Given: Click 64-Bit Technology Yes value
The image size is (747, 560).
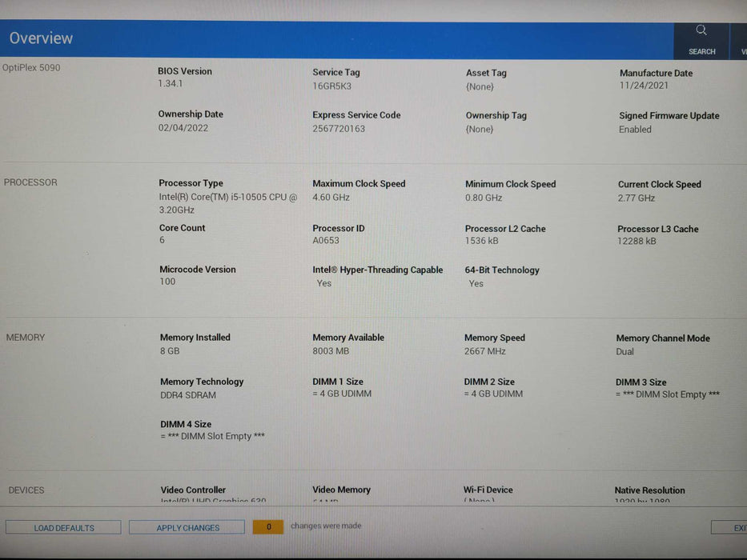Looking at the screenshot, I should [x=476, y=284].
